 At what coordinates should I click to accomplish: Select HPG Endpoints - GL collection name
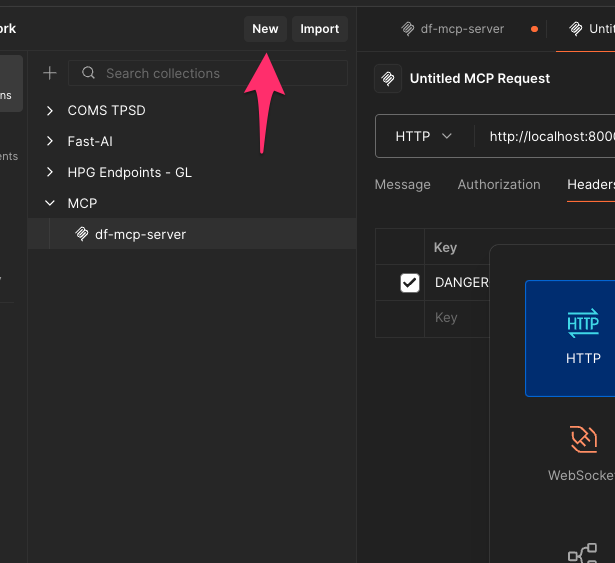coord(129,172)
